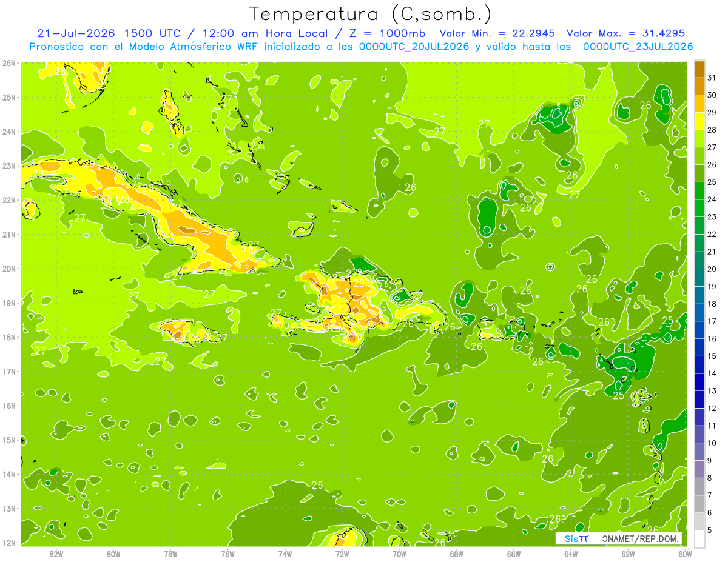Click the '12N' latitude axis label

(9, 543)
